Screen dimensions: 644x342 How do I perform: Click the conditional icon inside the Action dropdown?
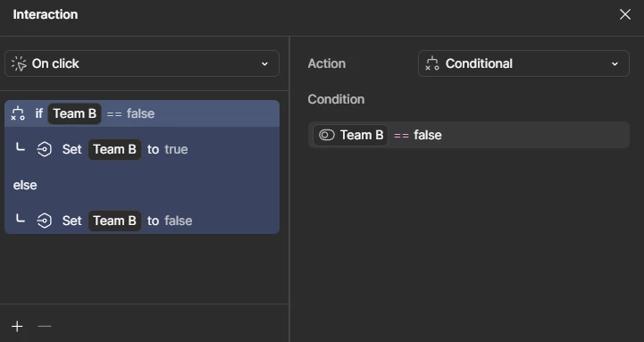432,63
